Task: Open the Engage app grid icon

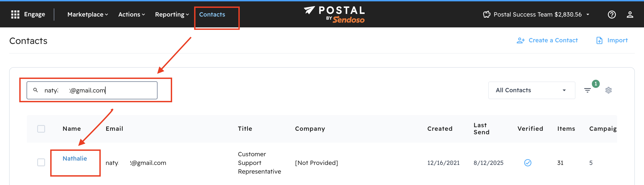Action: pyautogui.click(x=15, y=14)
